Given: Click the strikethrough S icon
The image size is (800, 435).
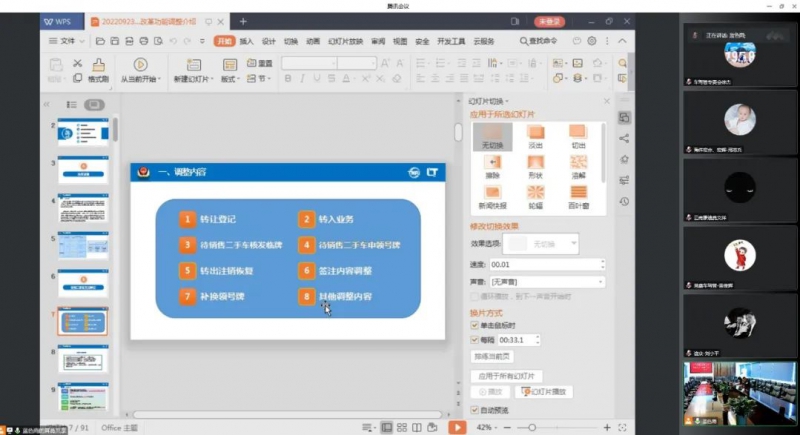Looking at the screenshot, I should [x=332, y=78].
